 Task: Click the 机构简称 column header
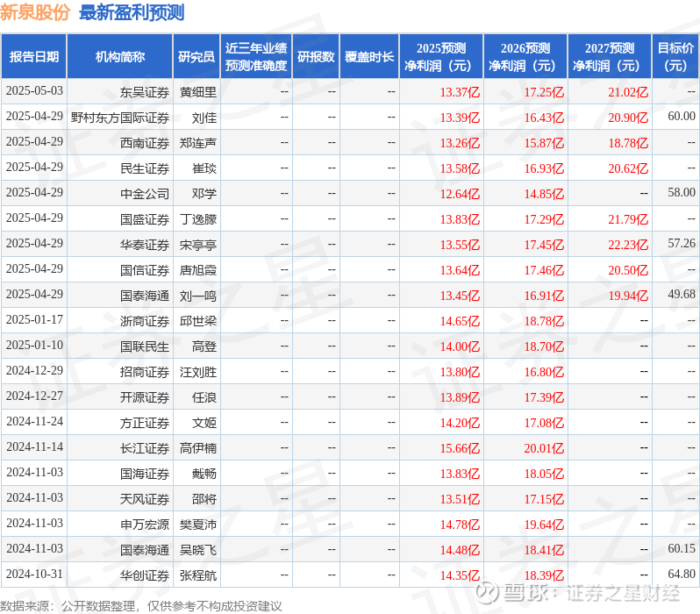(119, 57)
